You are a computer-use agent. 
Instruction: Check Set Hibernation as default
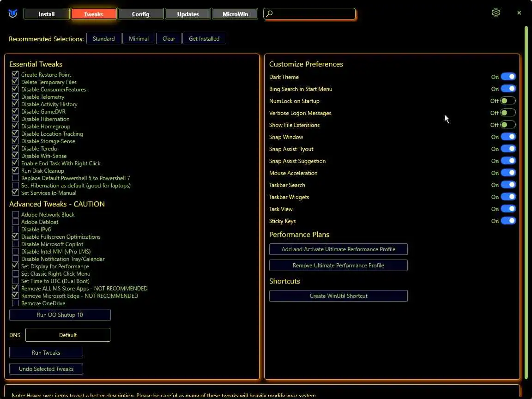pyautogui.click(x=15, y=185)
